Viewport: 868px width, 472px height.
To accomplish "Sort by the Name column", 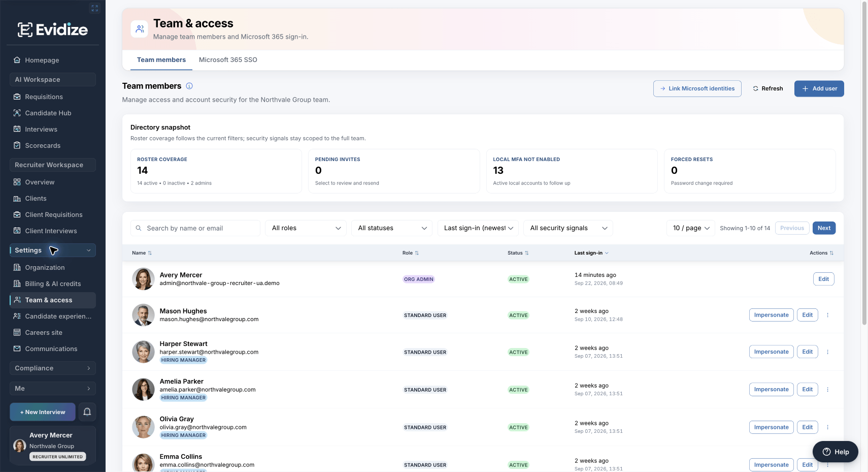I will click(x=142, y=253).
